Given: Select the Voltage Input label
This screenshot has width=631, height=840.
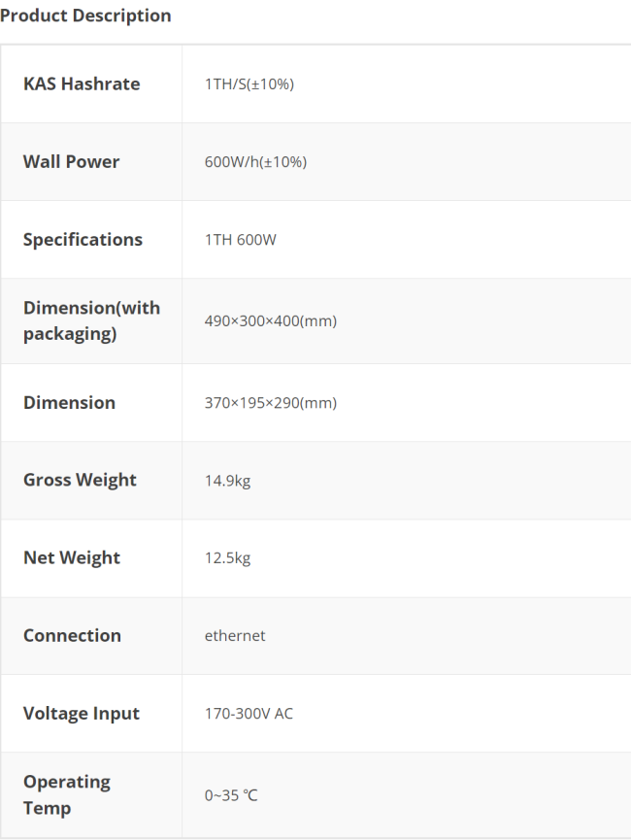Looking at the screenshot, I should point(82,714).
